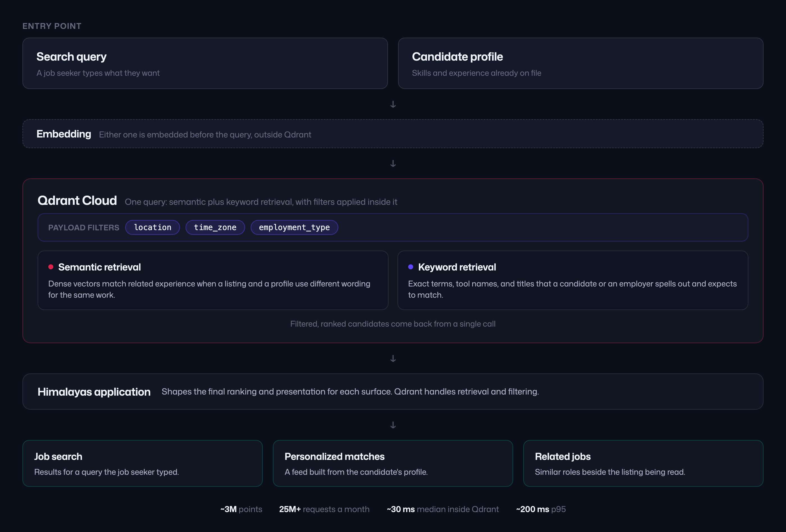Click the red Semantic retrieval dot
The height and width of the screenshot is (532, 786).
coord(51,267)
